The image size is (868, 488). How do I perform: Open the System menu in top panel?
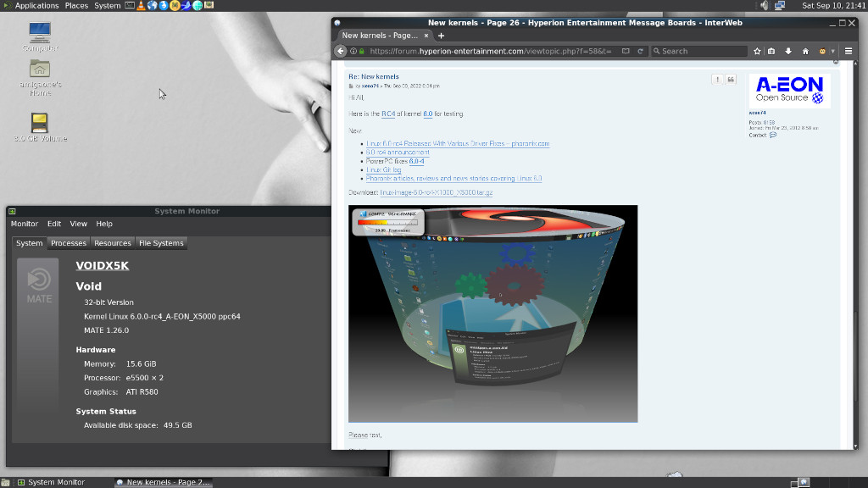(x=108, y=6)
